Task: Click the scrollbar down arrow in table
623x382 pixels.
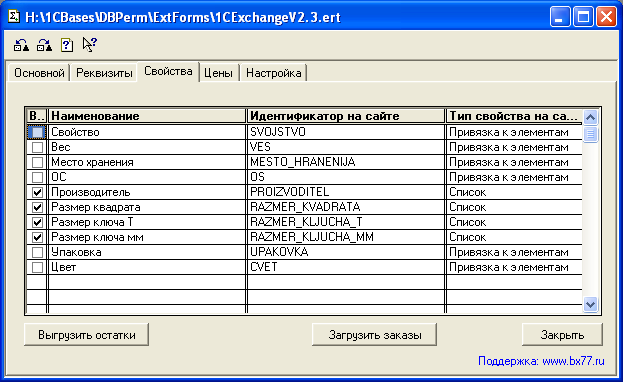Action: (x=590, y=305)
